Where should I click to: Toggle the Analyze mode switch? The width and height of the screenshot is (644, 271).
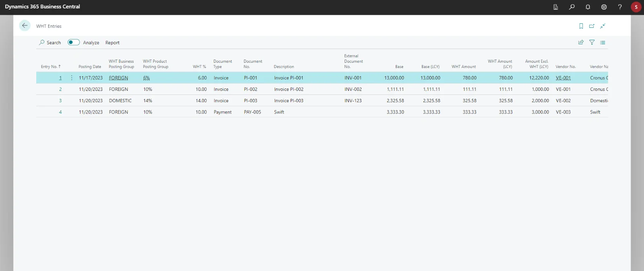(x=74, y=42)
